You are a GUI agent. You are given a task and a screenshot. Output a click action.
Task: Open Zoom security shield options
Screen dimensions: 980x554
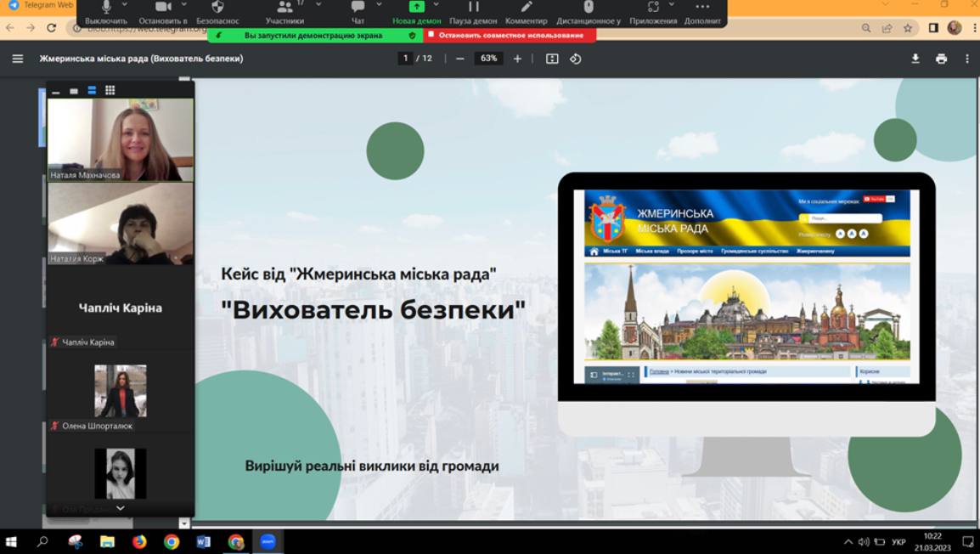pos(217,8)
